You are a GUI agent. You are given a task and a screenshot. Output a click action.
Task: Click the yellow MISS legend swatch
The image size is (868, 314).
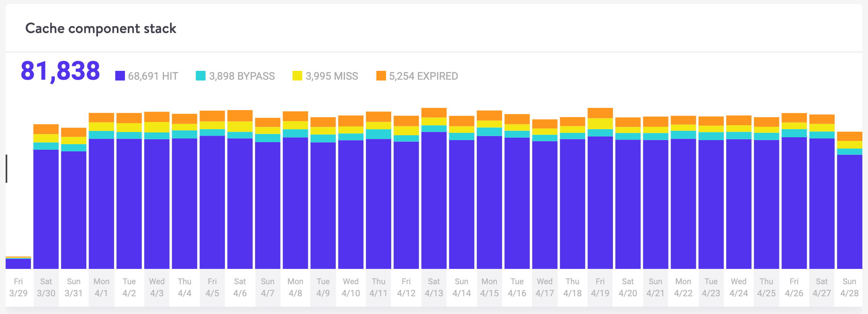(x=297, y=76)
